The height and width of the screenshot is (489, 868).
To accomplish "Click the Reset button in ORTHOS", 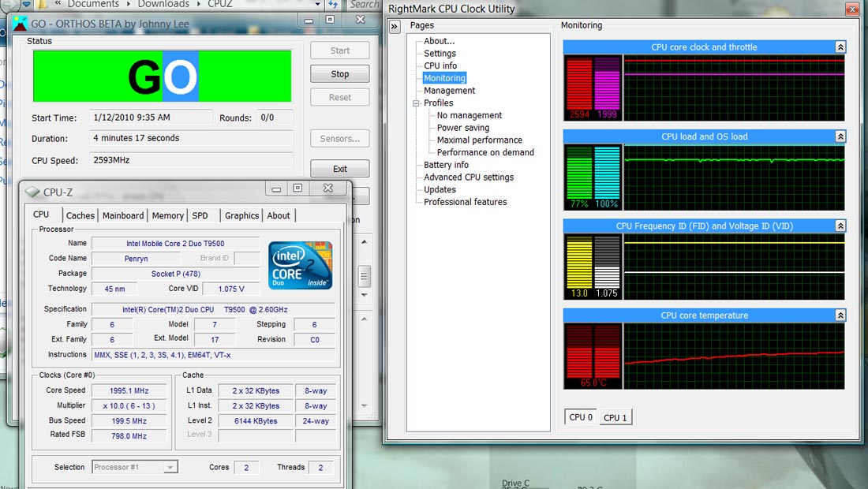I will (340, 97).
